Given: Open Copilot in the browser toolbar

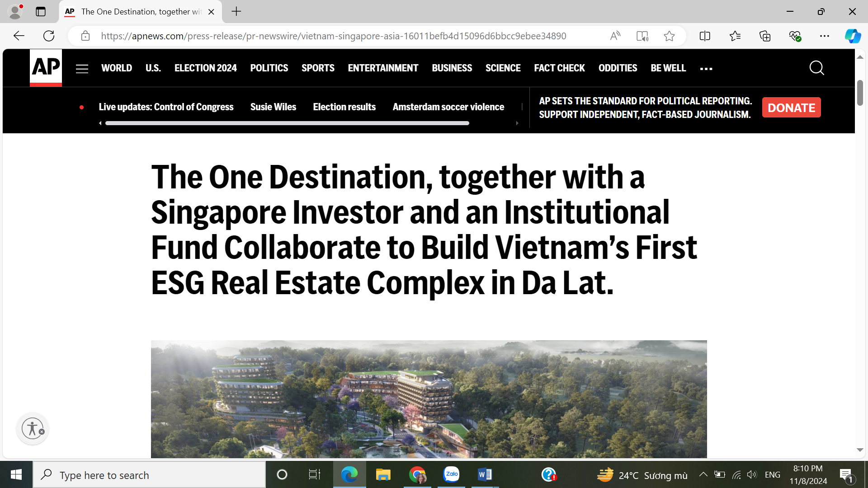Looking at the screenshot, I should coord(853,36).
